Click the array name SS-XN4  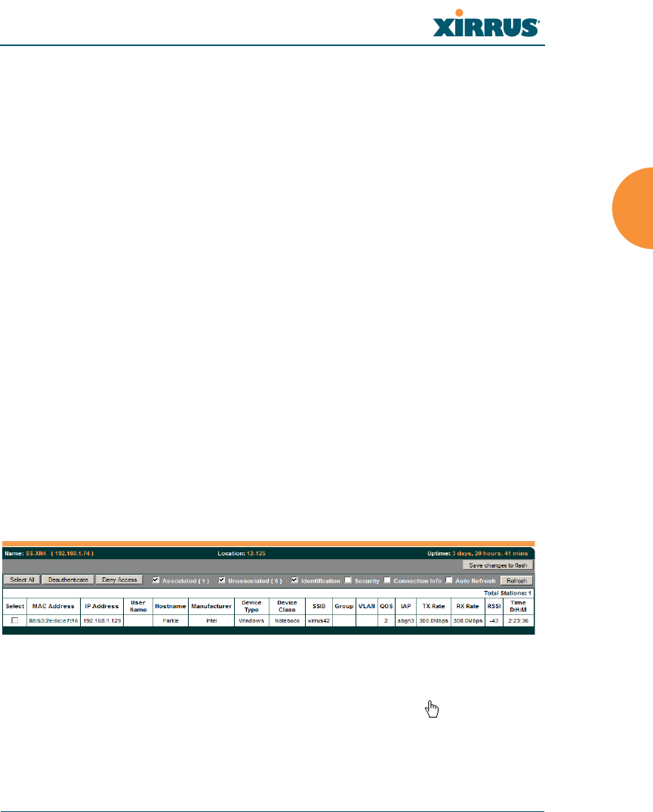pos(35,554)
